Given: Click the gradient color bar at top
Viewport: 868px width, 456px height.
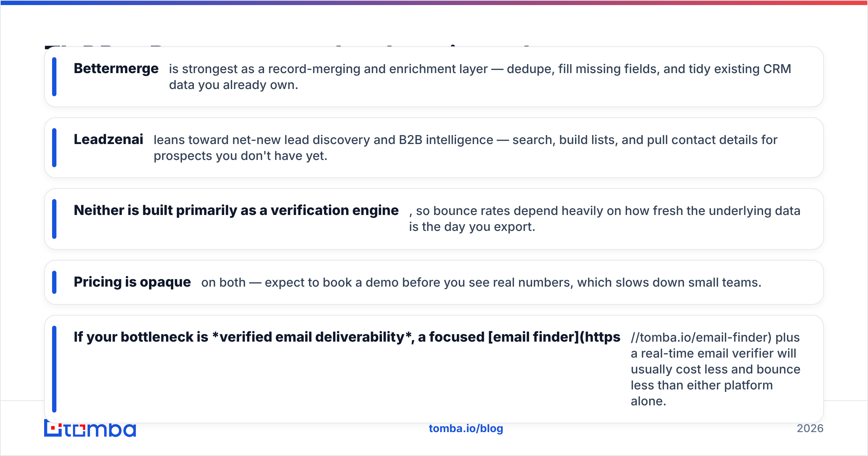Looking at the screenshot, I should (x=434, y=3).
